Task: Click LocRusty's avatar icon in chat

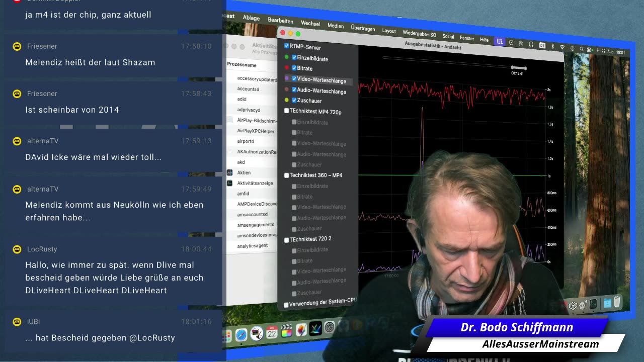Action: click(17, 249)
